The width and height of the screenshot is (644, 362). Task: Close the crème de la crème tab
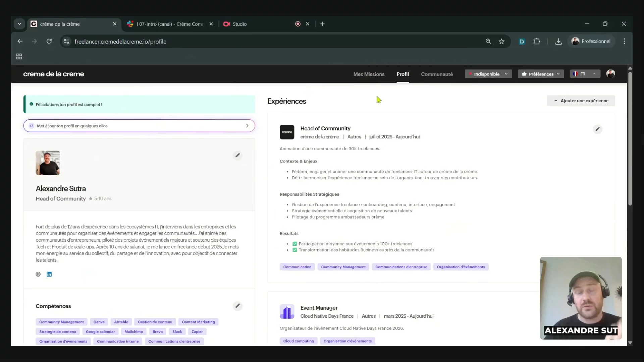[x=115, y=24]
